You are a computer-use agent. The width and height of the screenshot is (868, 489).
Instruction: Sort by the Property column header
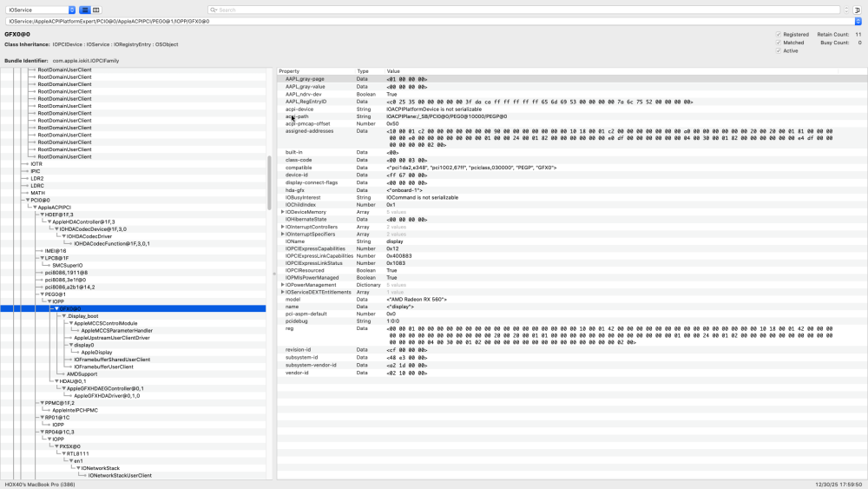316,71
